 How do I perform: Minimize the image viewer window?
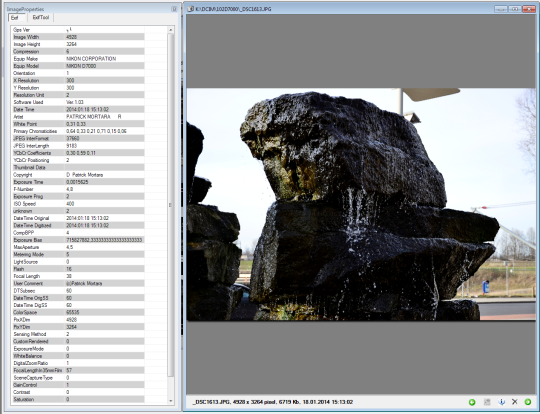[501, 9]
